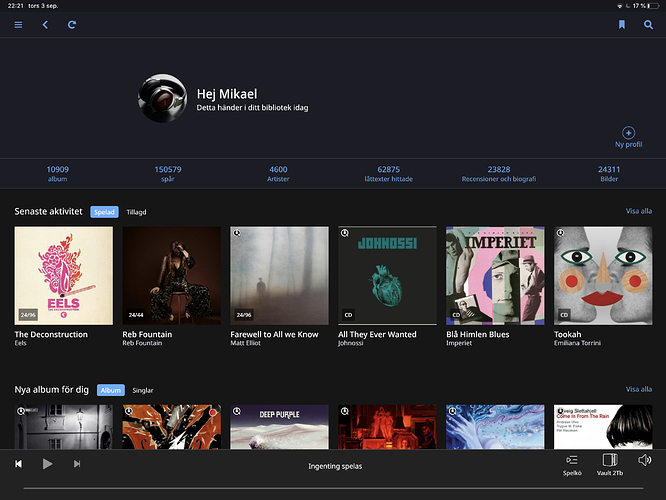Start playback with the play button
The image size is (666, 500).
(48, 464)
